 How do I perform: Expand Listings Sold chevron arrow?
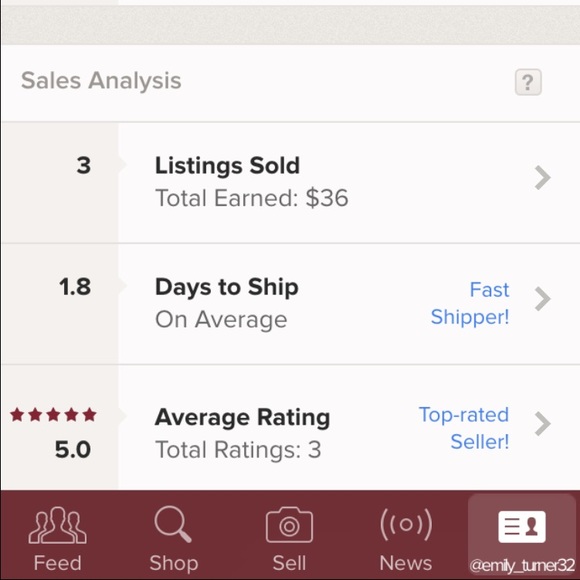point(543,178)
